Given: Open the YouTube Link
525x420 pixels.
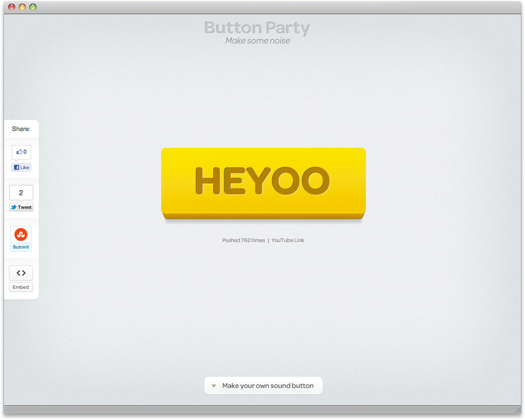Looking at the screenshot, I should point(288,240).
